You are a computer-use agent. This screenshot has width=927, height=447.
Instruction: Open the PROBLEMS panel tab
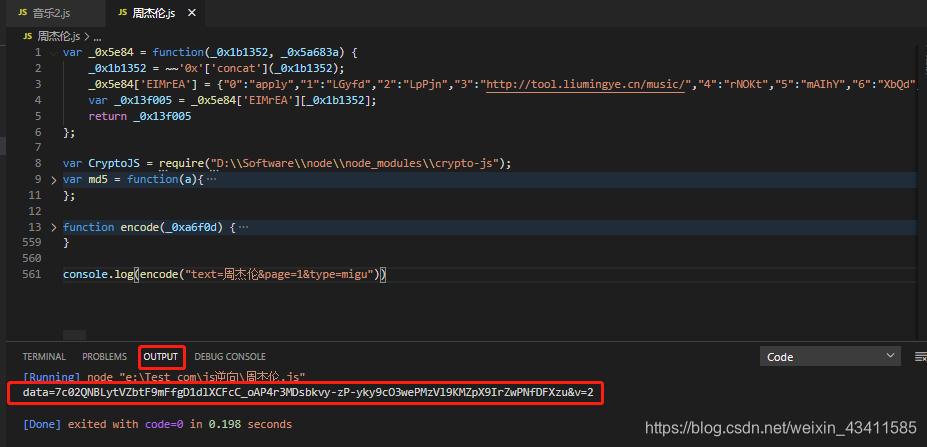coord(105,357)
